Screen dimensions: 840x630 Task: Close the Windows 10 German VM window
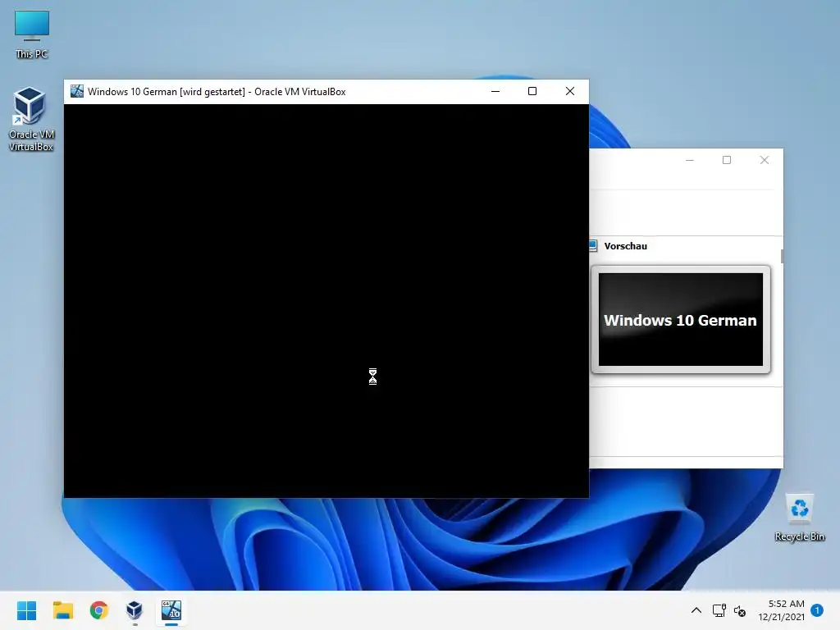tap(570, 92)
